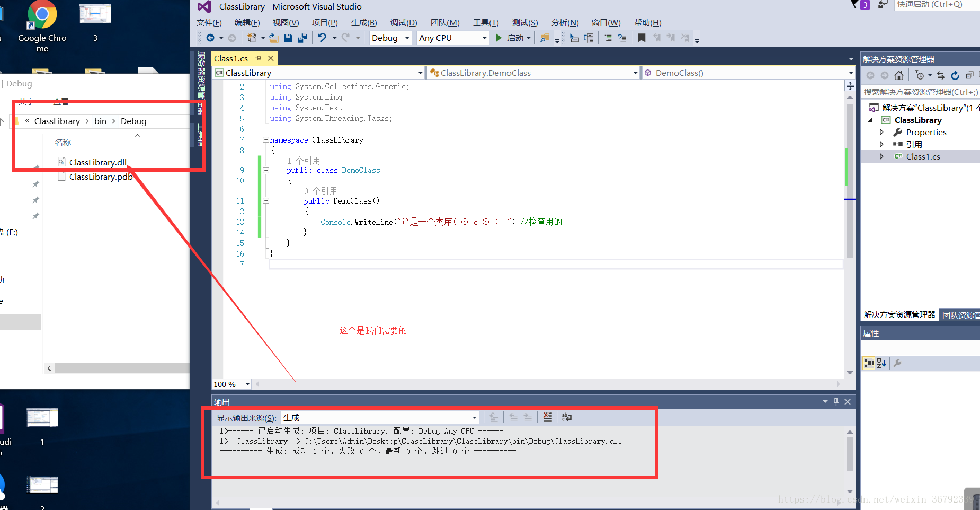The image size is (980, 510).
Task: Click the Find in Files toolbar icon
Action: (545, 38)
